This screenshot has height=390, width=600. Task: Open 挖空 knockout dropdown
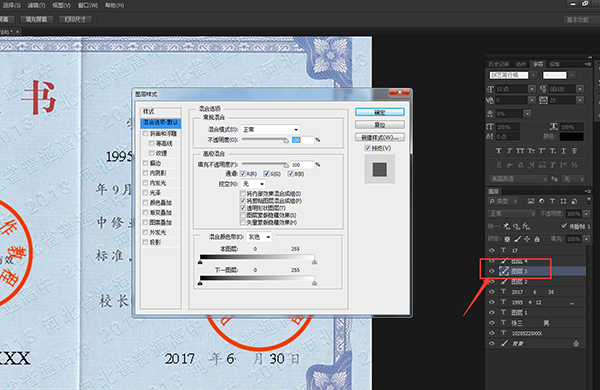[x=253, y=184]
